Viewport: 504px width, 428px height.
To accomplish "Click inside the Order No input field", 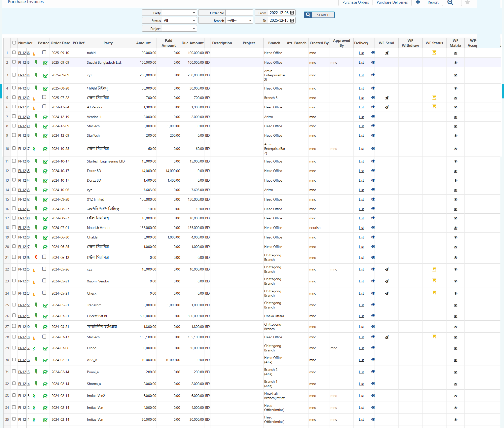I will click(239, 12).
